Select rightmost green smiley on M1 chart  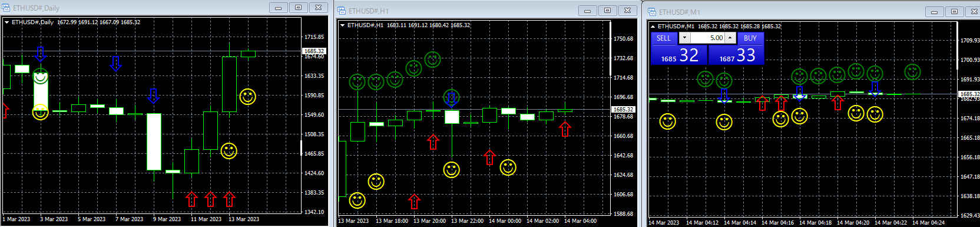(x=912, y=72)
